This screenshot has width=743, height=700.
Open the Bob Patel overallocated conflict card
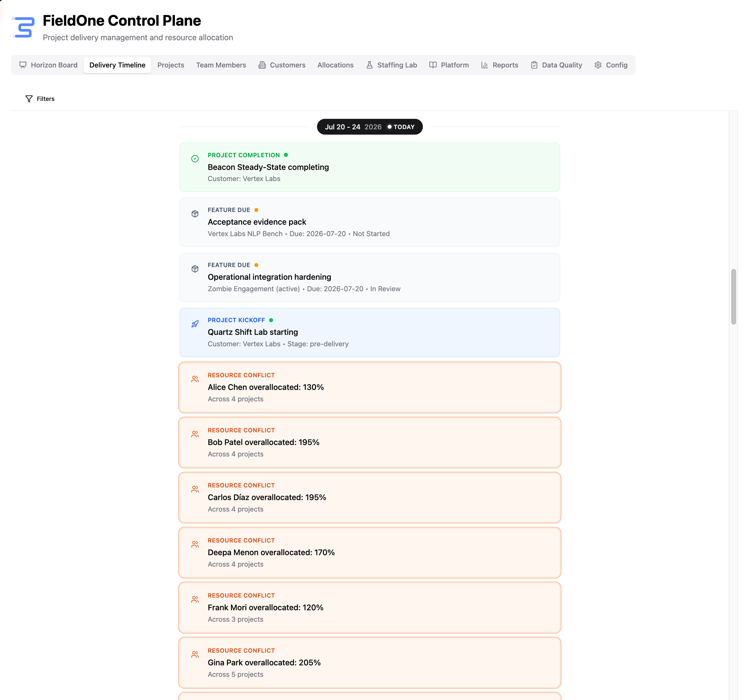point(370,443)
